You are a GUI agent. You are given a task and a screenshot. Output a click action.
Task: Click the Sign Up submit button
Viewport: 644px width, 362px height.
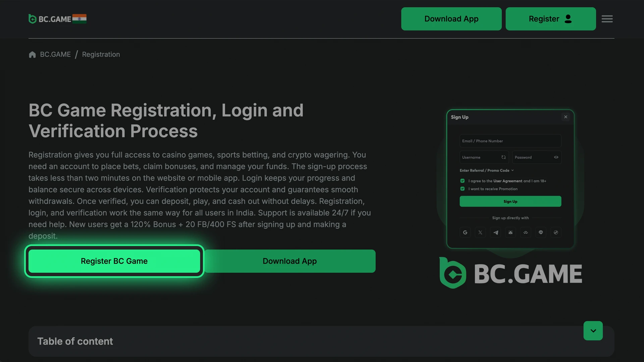(510, 201)
